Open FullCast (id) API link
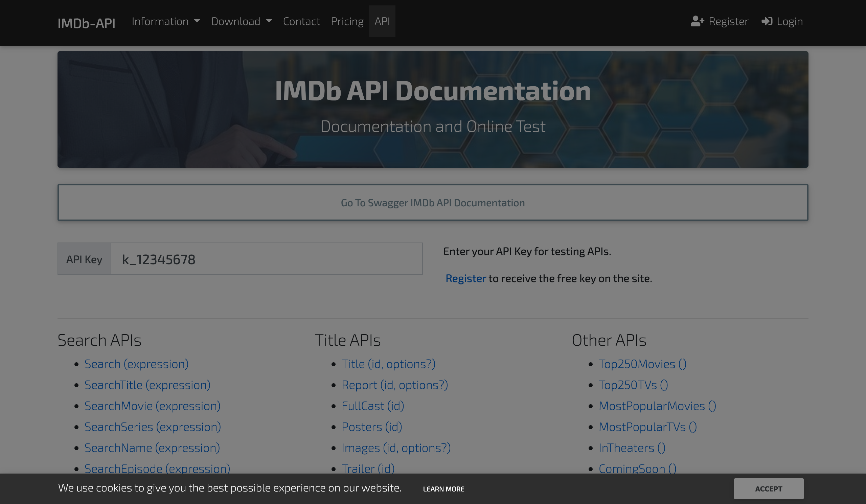The height and width of the screenshot is (504, 866). [x=373, y=406]
